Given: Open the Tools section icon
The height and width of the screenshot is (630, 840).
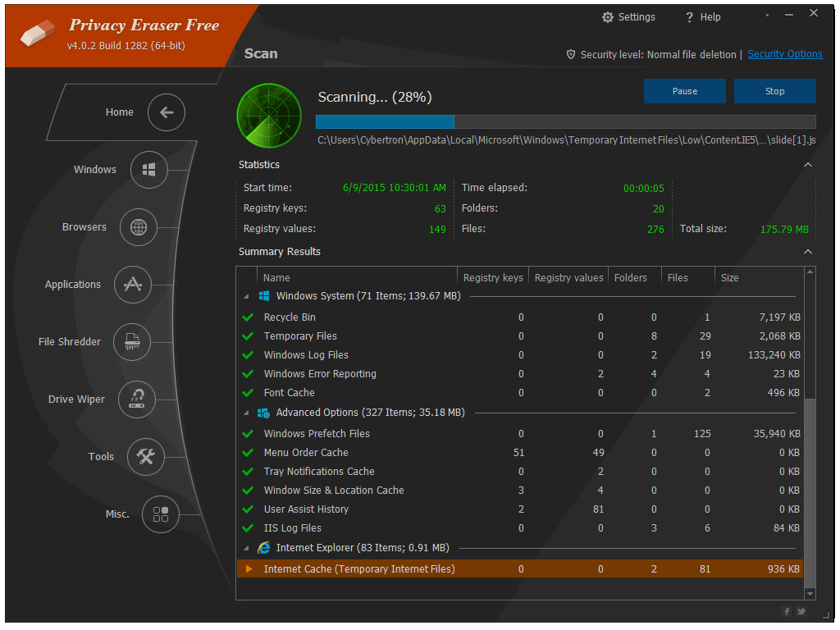Looking at the screenshot, I should click(x=146, y=457).
